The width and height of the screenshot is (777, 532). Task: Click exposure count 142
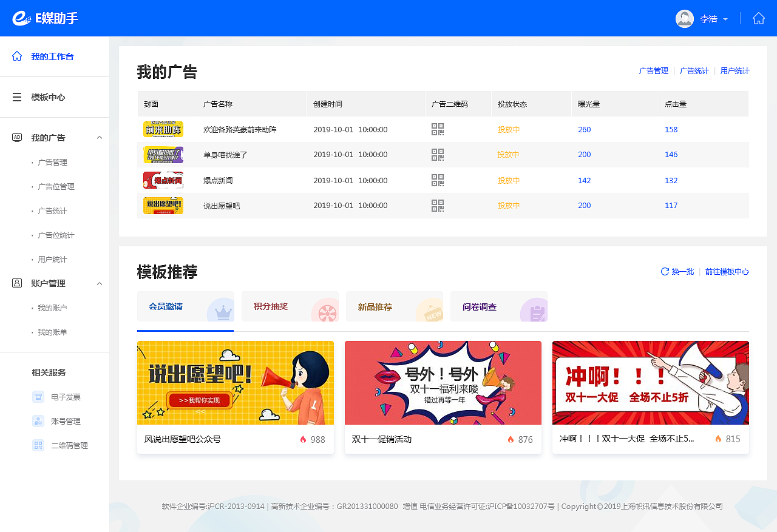[585, 181]
